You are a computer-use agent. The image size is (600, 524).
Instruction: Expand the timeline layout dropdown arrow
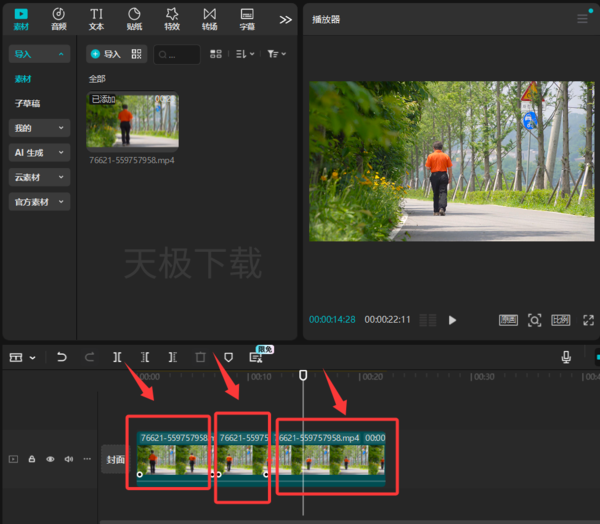[33, 358]
